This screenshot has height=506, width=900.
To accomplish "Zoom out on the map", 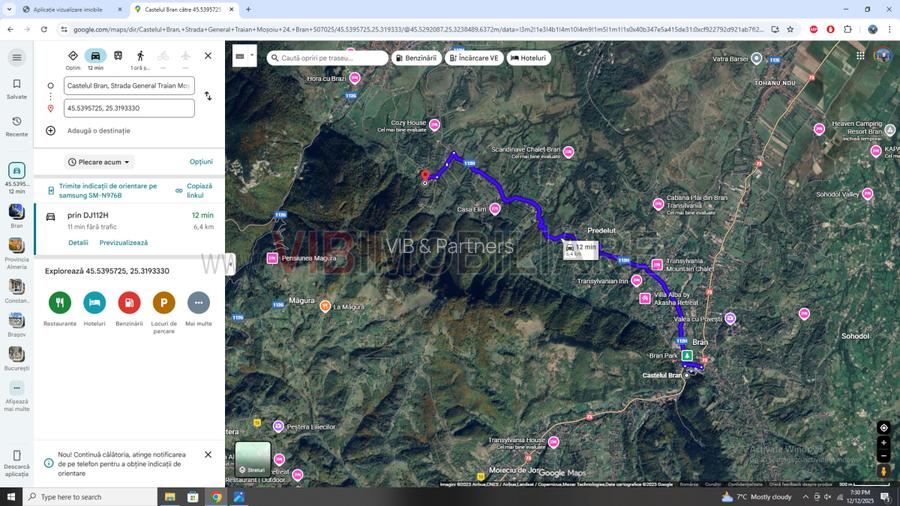I will 883,456.
